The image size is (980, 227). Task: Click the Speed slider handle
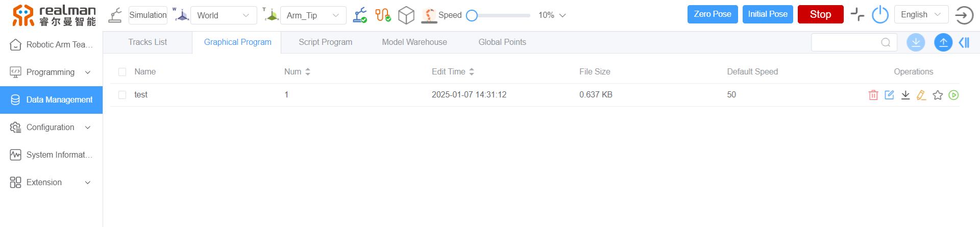[472, 15]
